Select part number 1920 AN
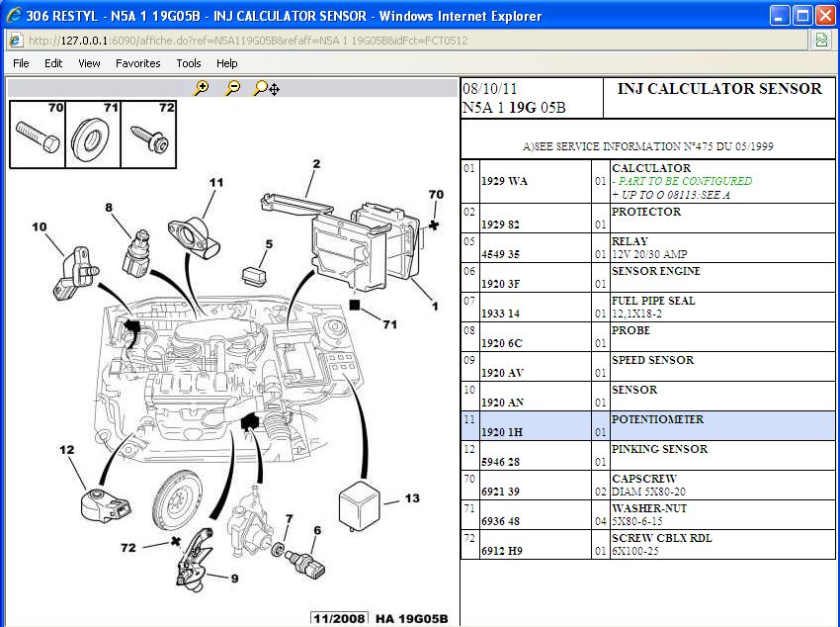The image size is (840, 627). point(502,403)
